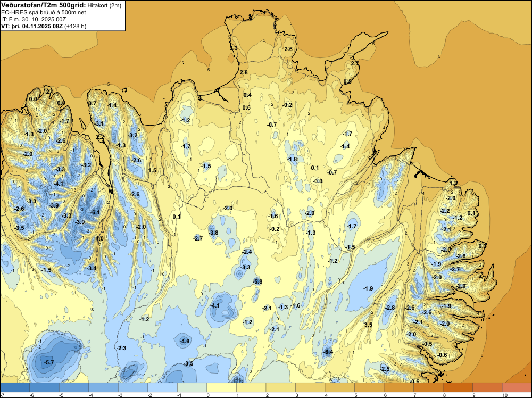Select the 0.4 temperature label
The height and width of the screenshot is (398, 532).
[x=247, y=95]
